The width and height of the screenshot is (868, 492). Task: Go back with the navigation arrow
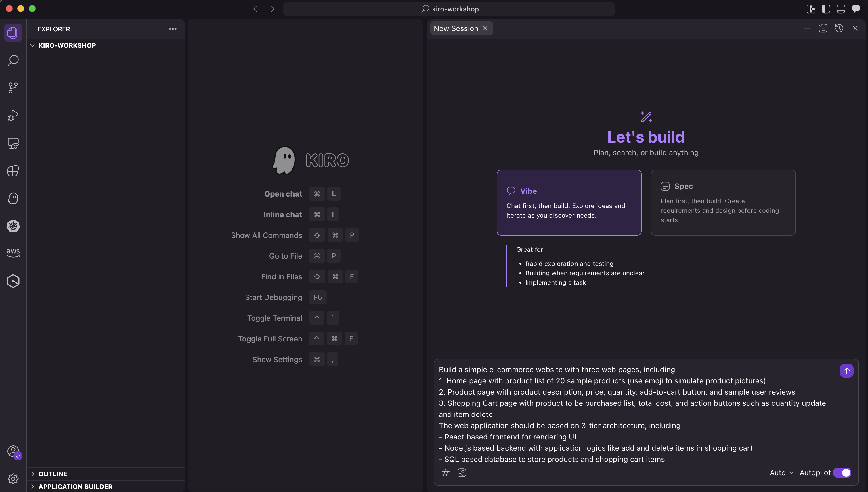click(256, 9)
